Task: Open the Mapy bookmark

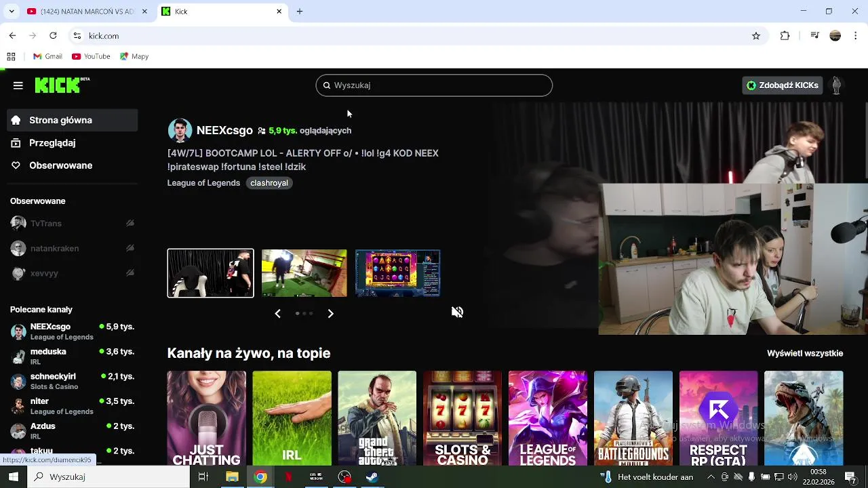Action: click(134, 56)
